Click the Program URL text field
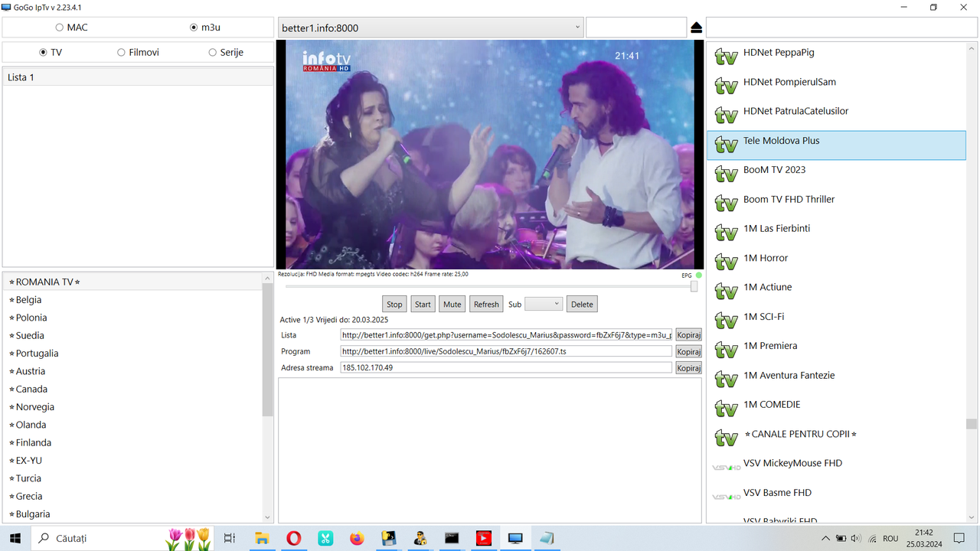The width and height of the screenshot is (980, 551). pos(506,351)
